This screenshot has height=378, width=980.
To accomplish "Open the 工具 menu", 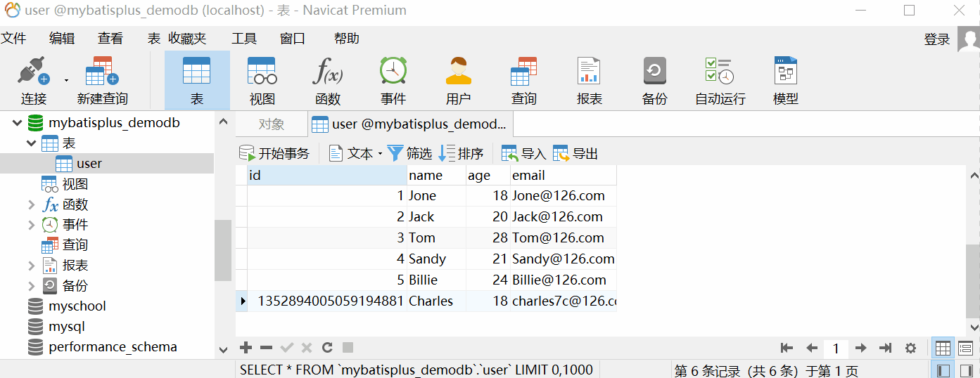I will [244, 39].
